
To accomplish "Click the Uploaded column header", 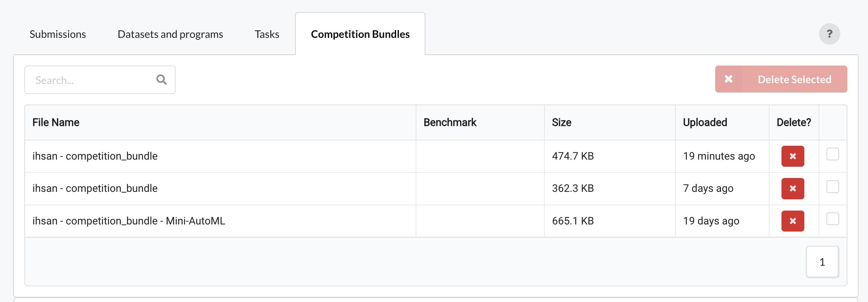I will 705,123.
